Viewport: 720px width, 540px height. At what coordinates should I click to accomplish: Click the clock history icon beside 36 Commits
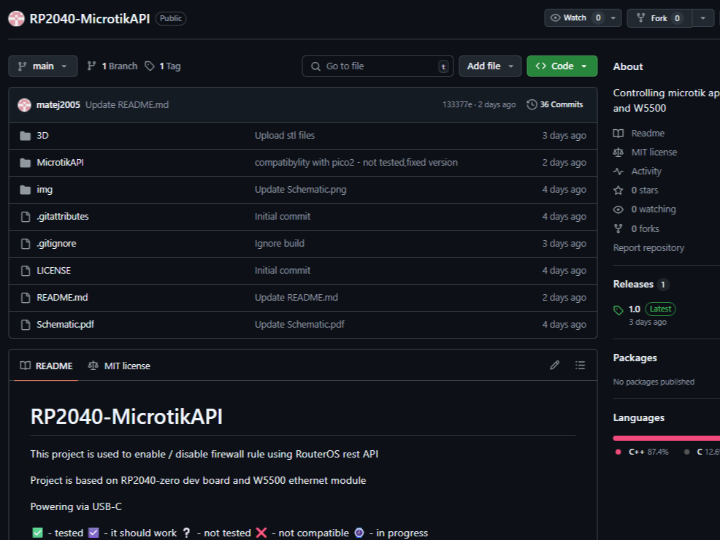coord(532,105)
